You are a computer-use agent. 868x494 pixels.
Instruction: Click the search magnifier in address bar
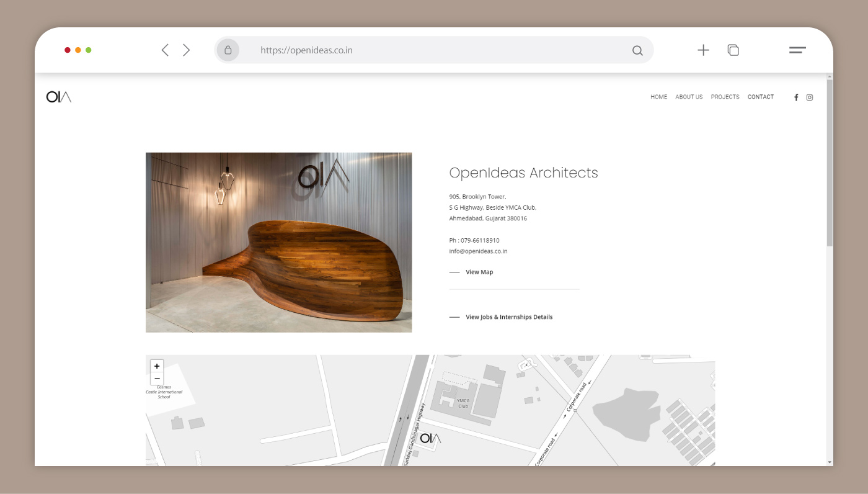point(637,51)
